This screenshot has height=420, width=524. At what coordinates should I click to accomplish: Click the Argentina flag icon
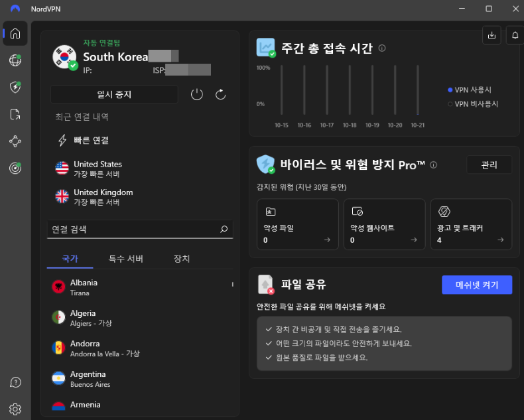click(x=58, y=378)
